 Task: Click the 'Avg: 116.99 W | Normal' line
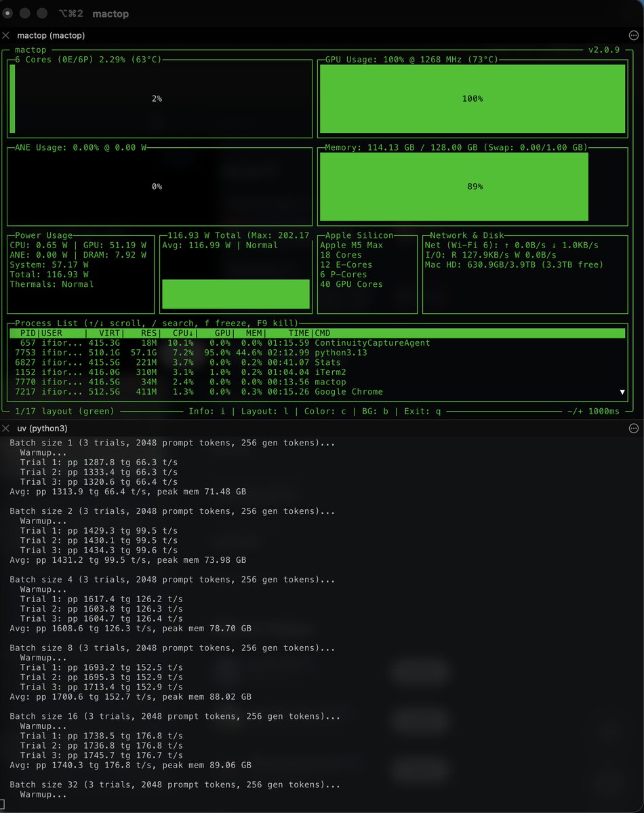click(x=220, y=245)
